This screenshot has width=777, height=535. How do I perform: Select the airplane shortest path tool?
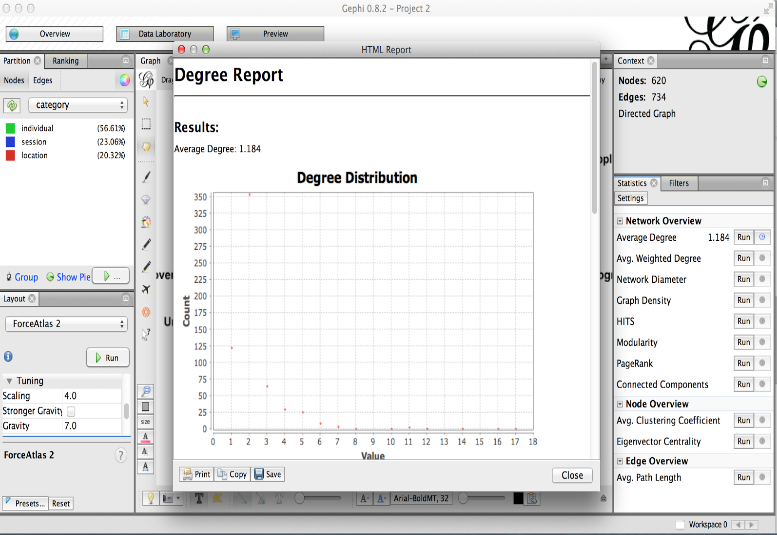coord(146,289)
